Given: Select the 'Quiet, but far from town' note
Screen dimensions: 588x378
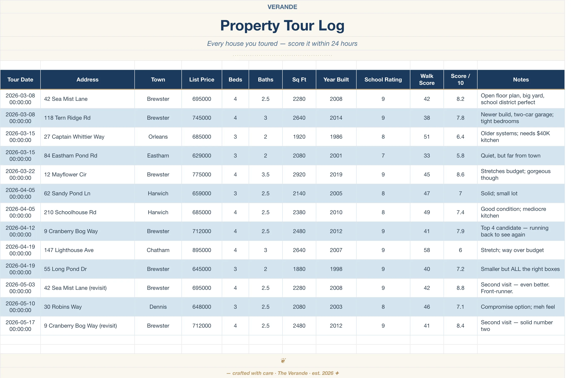Looking at the screenshot, I should click(x=521, y=156).
